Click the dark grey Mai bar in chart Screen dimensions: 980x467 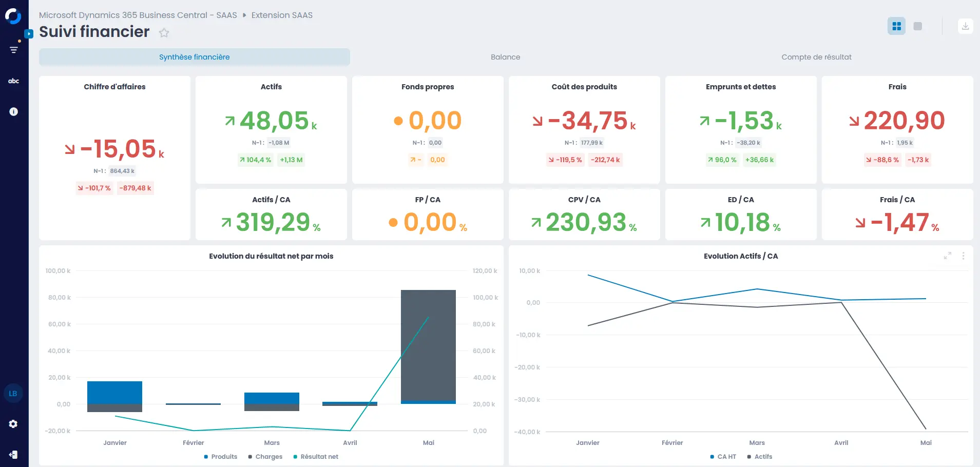(428, 344)
